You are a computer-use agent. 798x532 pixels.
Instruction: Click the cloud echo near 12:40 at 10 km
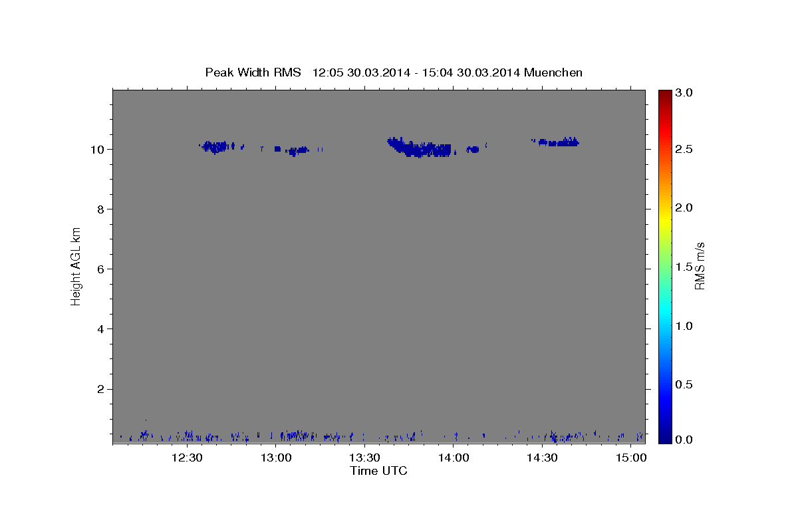(x=216, y=146)
